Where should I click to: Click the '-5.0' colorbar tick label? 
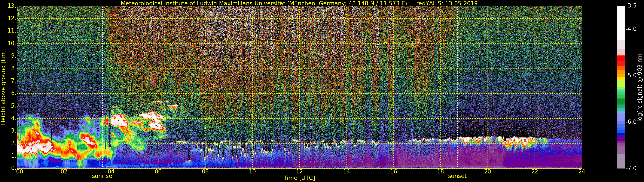(x=631, y=75)
